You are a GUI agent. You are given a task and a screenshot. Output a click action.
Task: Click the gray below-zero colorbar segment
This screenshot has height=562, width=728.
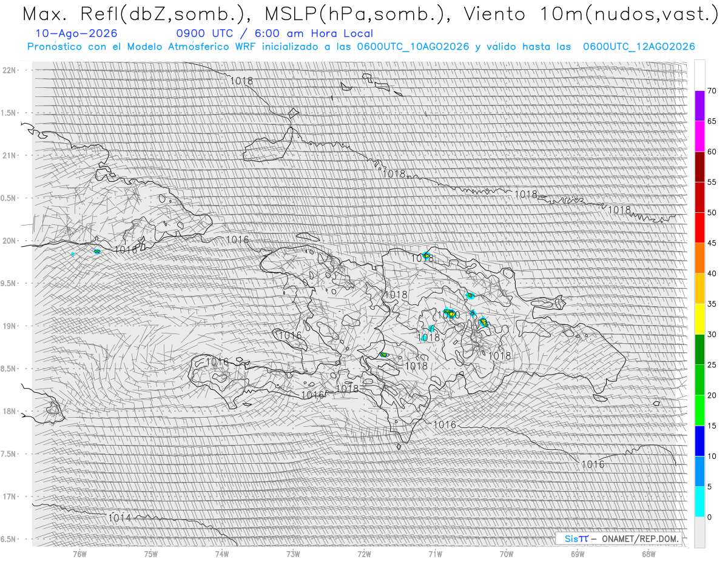point(700,532)
